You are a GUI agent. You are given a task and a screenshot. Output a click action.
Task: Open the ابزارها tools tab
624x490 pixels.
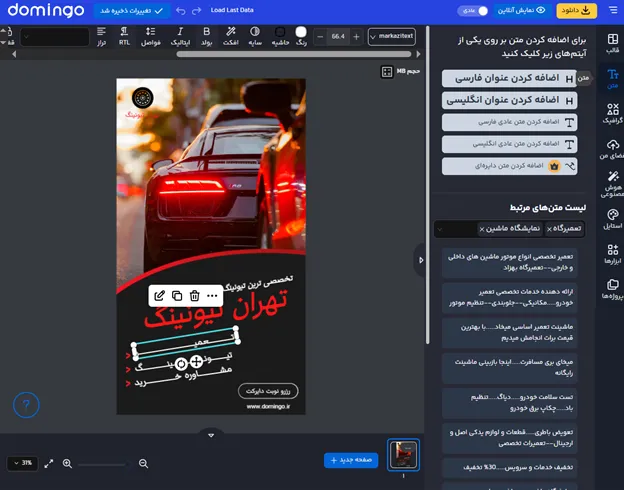[x=612, y=254]
